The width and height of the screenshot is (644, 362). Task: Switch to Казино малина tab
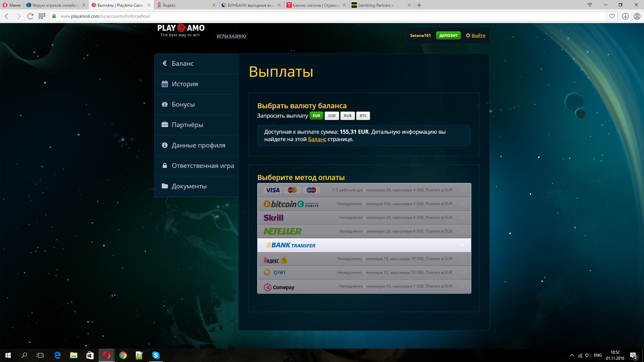click(316, 5)
